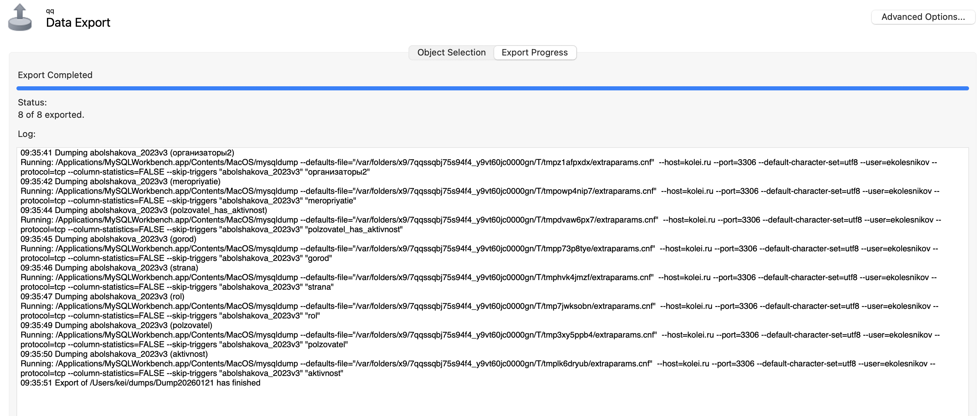Click log line Dumping polzovatel at 09:35:49
This screenshot has height=416, width=980.
coord(116,325)
